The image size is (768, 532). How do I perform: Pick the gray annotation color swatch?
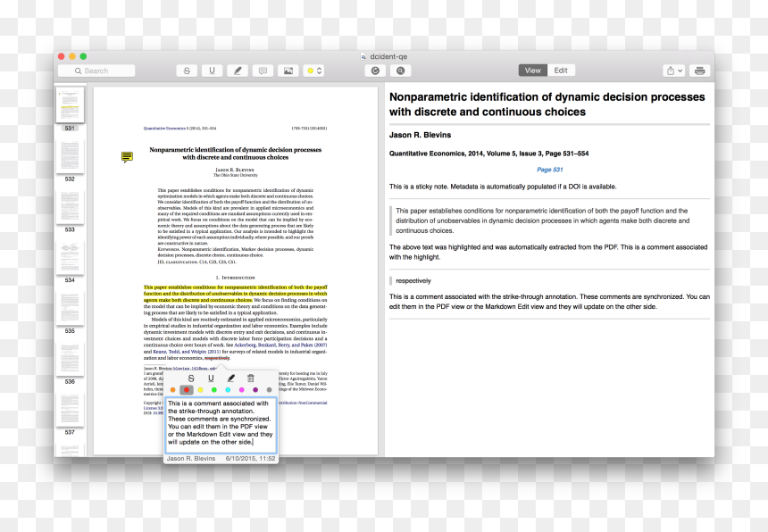tap(269, 390)
